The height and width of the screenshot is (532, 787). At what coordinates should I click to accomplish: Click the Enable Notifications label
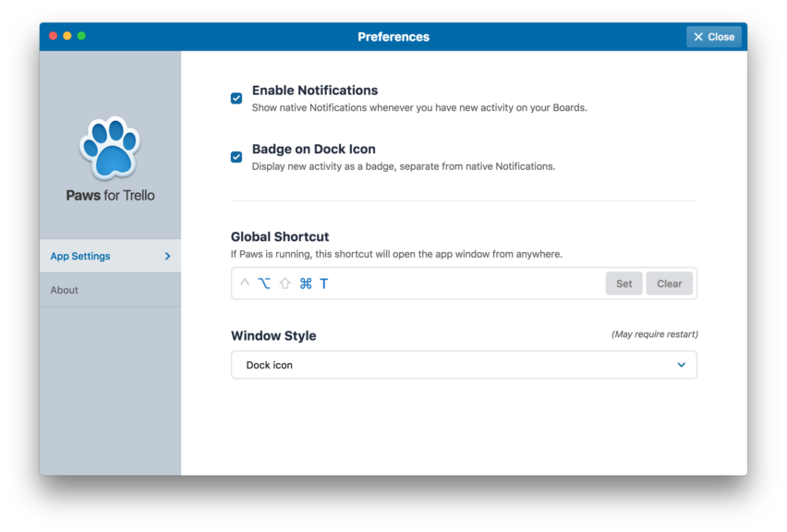[315, 91]
